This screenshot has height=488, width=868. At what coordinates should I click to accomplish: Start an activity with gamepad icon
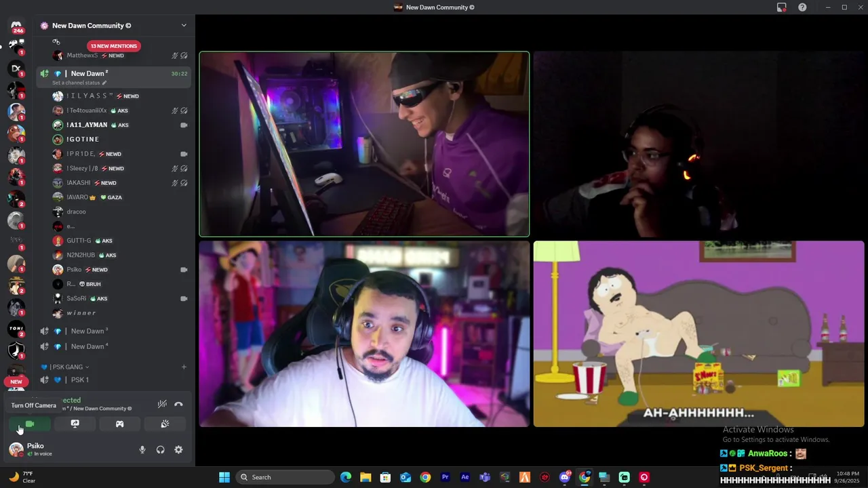click(x=119, y=424)
